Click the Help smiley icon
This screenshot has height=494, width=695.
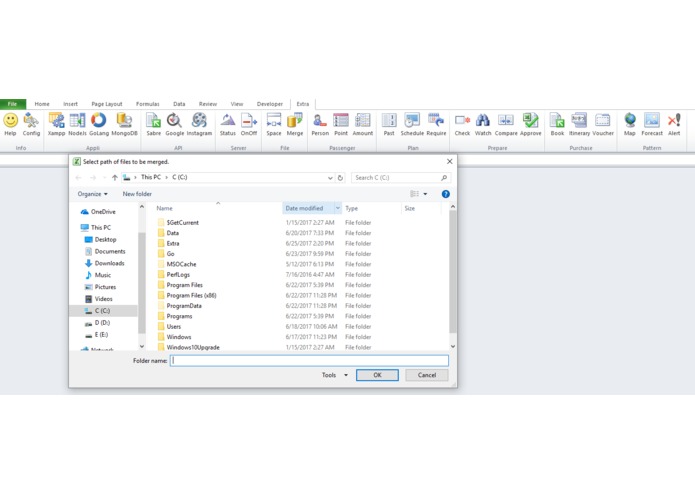coord(10,120)
